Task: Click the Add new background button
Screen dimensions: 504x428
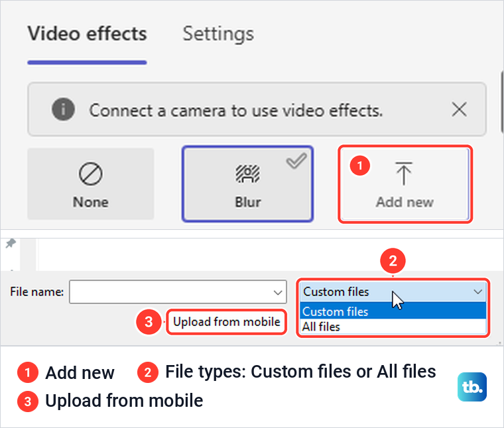Action: tap(405, 184)
